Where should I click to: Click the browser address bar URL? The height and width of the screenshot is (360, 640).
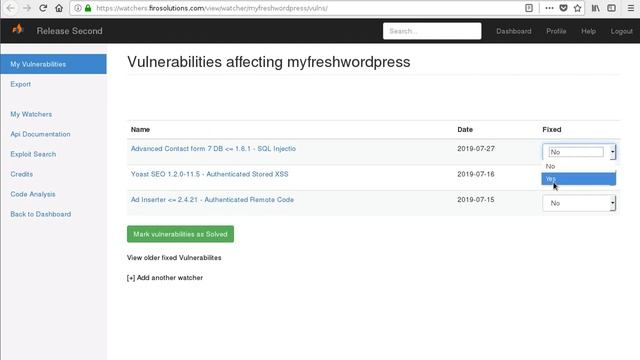tap(212, 8)
